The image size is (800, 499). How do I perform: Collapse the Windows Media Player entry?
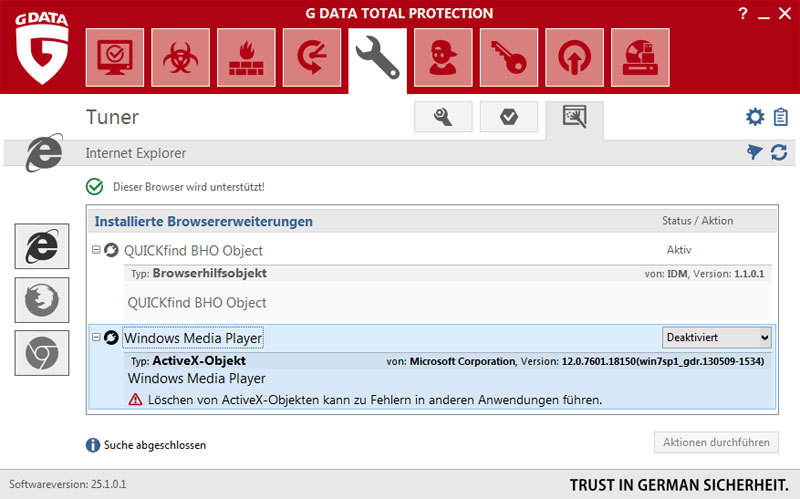click(96, 337)
